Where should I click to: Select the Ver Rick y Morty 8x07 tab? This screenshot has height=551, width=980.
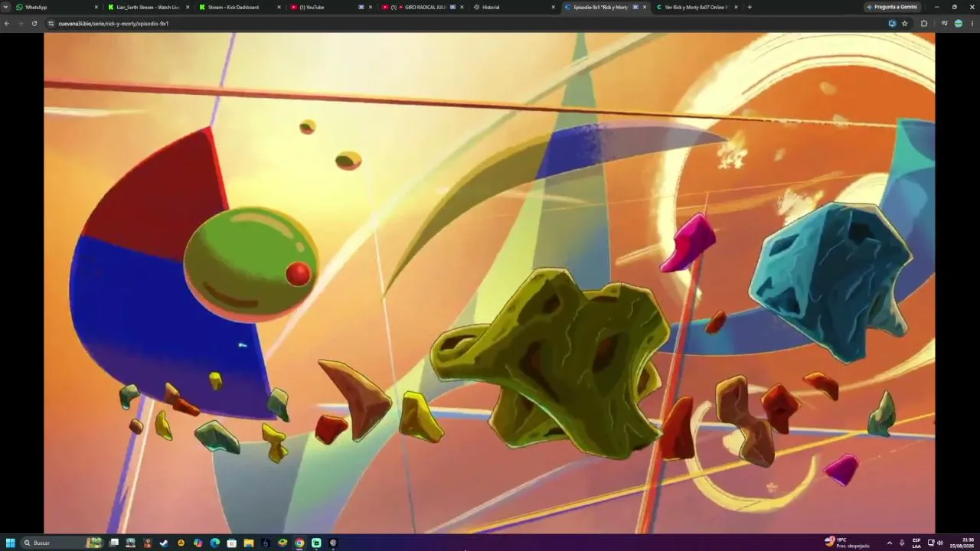[x=695, y=7]
